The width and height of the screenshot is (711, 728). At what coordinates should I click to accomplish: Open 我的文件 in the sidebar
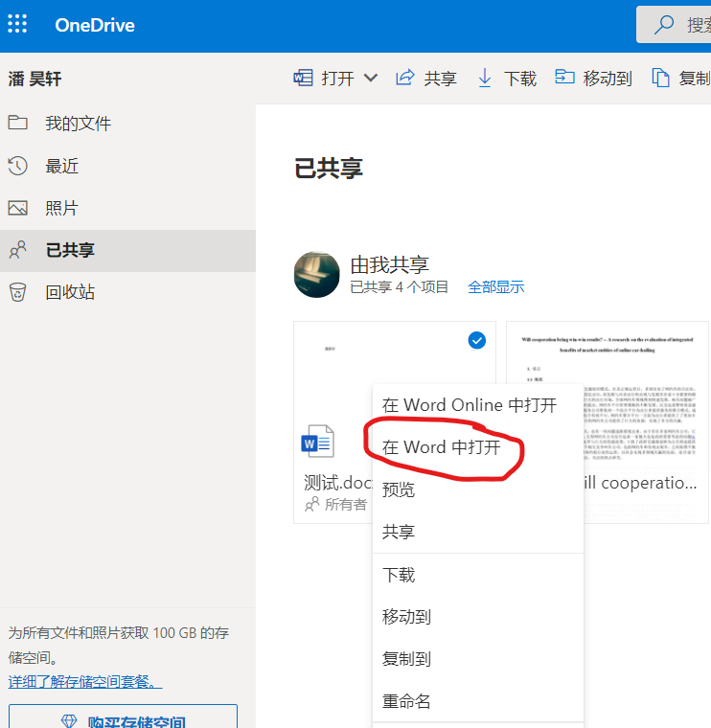127,124
